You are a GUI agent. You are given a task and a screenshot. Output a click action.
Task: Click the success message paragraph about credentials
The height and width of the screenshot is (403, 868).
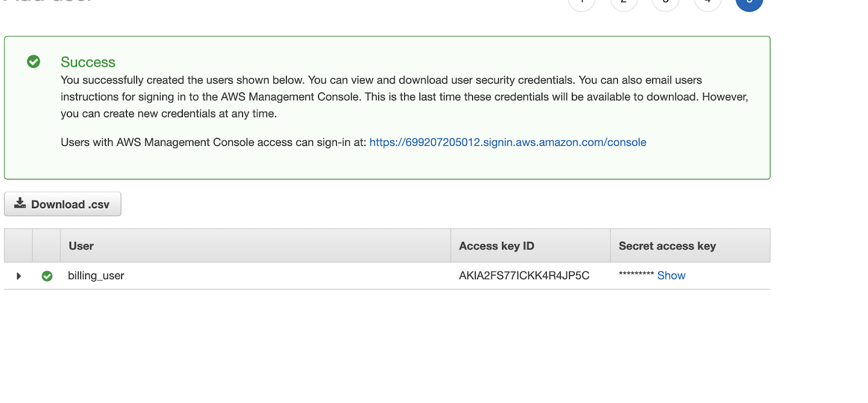(x=404, y=97)
